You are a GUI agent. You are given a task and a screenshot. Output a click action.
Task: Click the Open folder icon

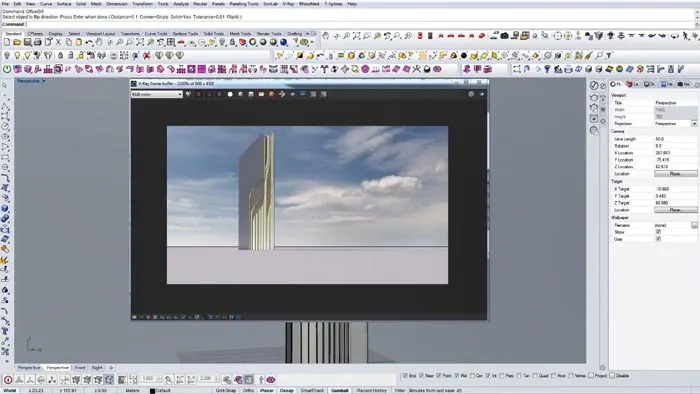(17, 42)
